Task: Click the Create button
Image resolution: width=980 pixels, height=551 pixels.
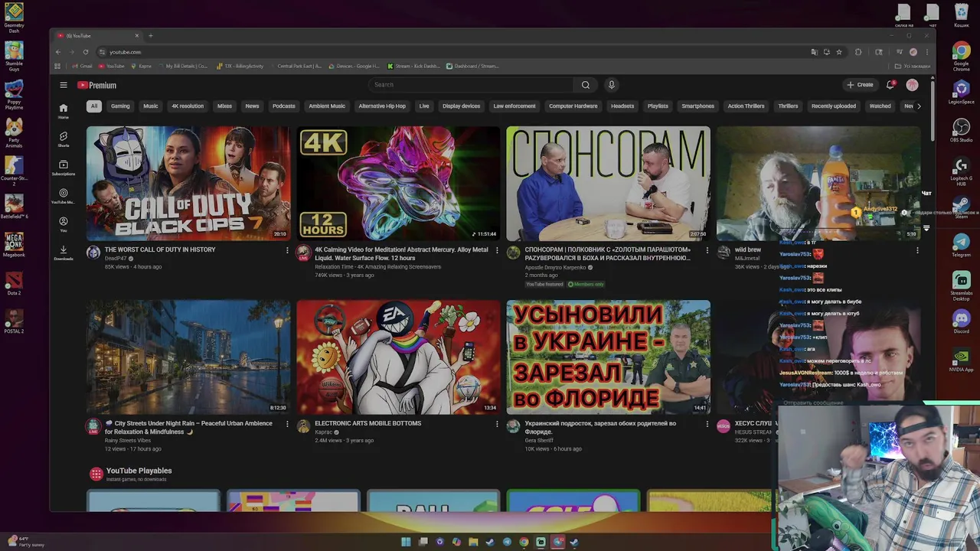Action: [x=860, y=85]
